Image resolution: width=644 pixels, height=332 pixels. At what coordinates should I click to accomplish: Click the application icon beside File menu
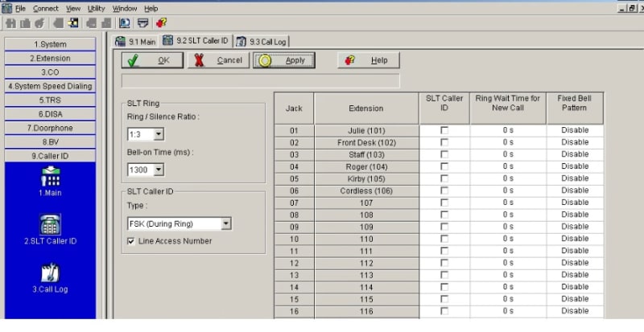point(7,8)
